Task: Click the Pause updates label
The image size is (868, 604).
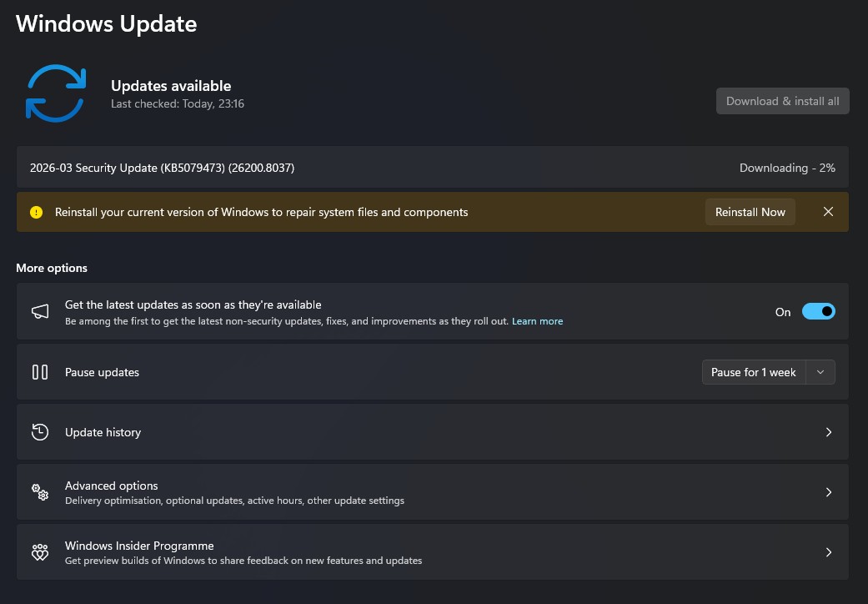Action: pyautogui.click(x=102, y=372)
